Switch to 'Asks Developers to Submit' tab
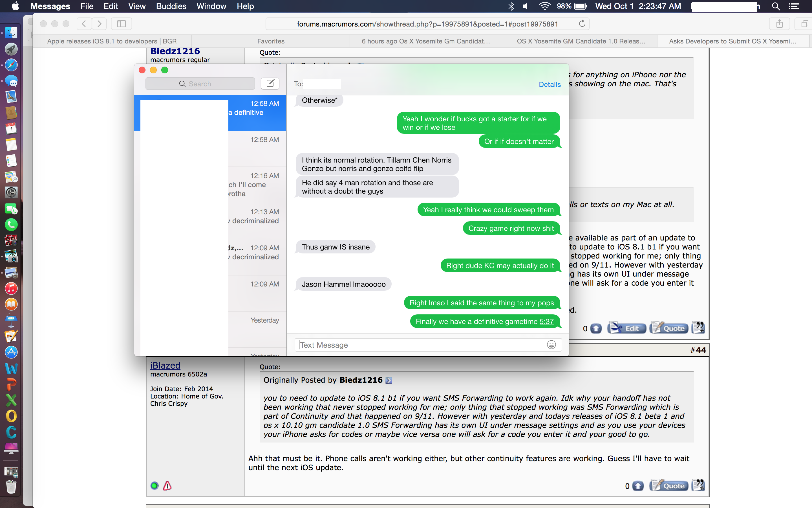 click(x=733, y=41)
